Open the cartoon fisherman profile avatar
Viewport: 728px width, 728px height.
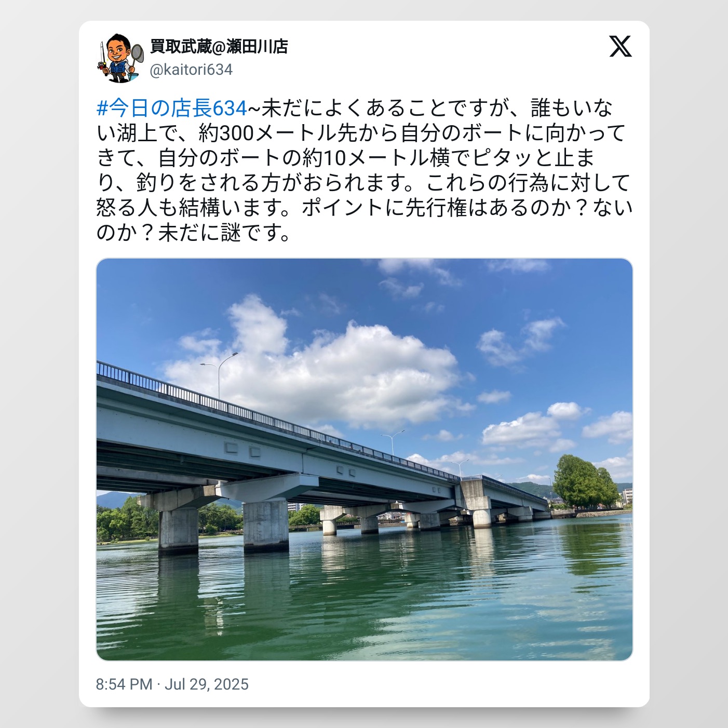[120, 58]
